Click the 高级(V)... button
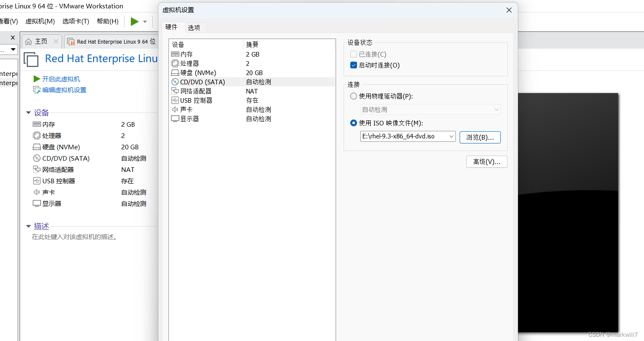The image size is (644, 341). click(487, 162)
